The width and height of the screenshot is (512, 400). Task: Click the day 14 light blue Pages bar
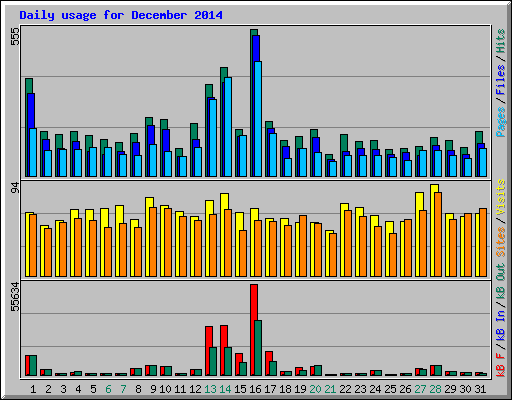click(228, 127)
